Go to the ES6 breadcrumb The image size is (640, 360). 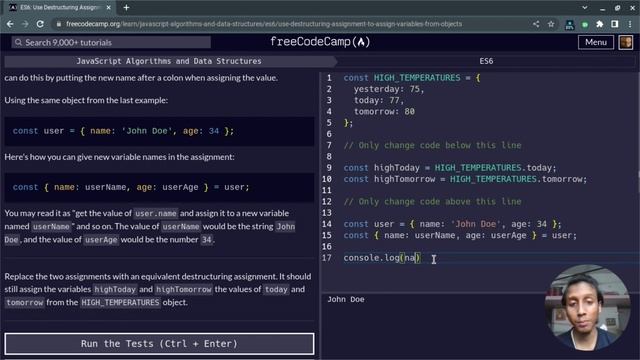(486, 61)
